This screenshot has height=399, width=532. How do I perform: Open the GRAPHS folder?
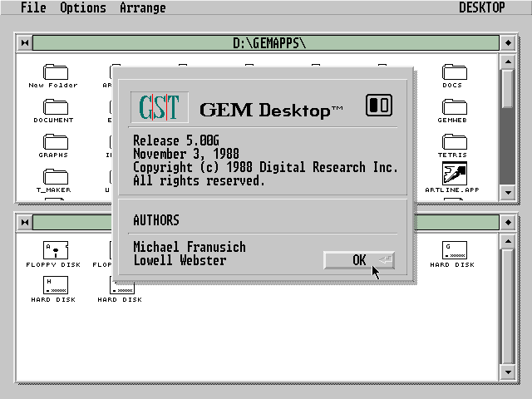point(56,142)
